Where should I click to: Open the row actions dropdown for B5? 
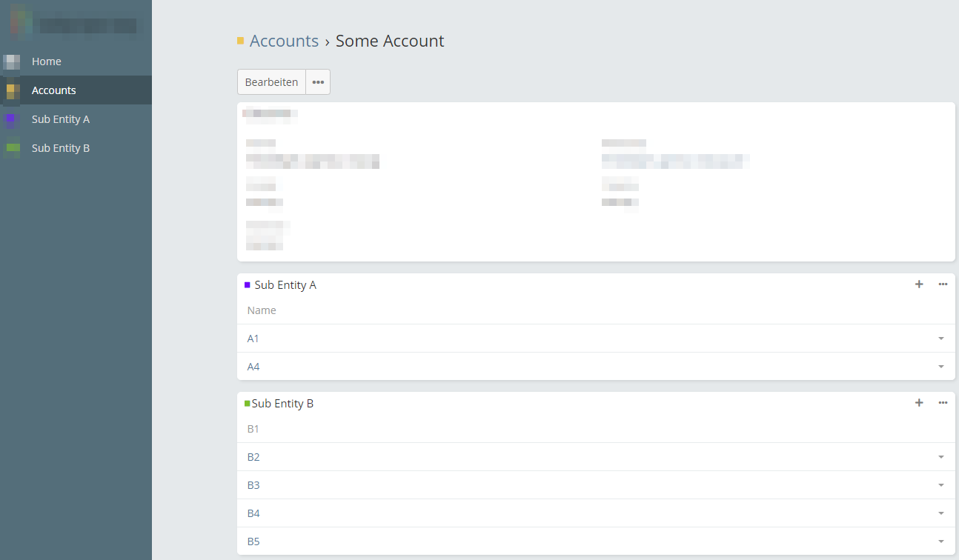940,541
